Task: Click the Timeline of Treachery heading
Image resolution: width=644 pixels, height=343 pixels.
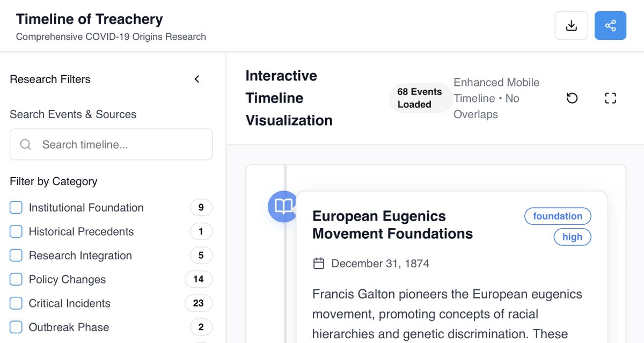Action: pos(90,19)
